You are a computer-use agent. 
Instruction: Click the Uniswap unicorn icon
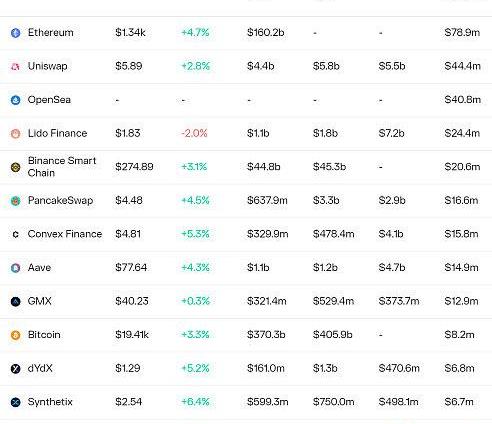16,67
